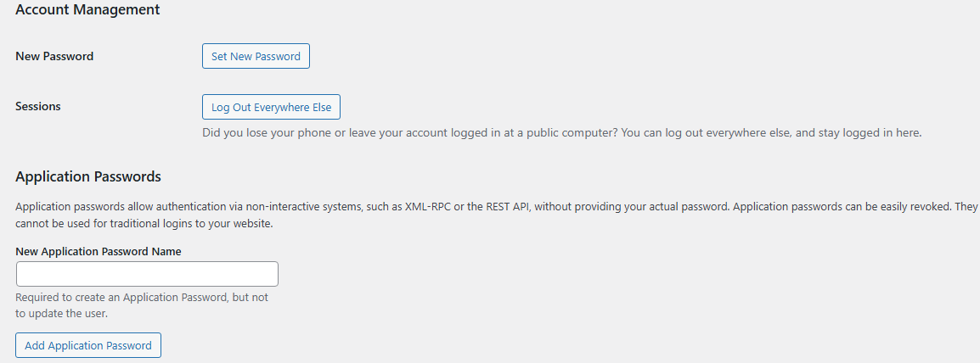Viewport: 980px width, 363px height.
Task: Focus the New Application Password Name field
Action: (x=147, y=274)
